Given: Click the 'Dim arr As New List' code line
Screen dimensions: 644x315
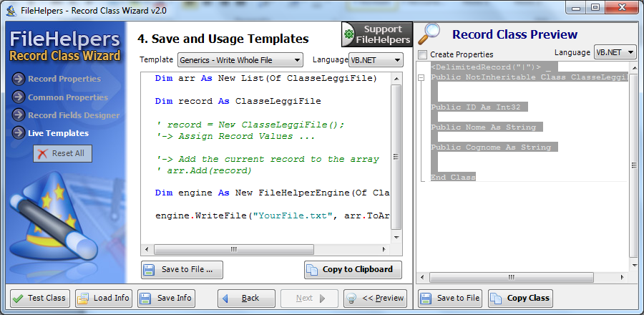Looking at the screenshot, I should tap(265, 79).
